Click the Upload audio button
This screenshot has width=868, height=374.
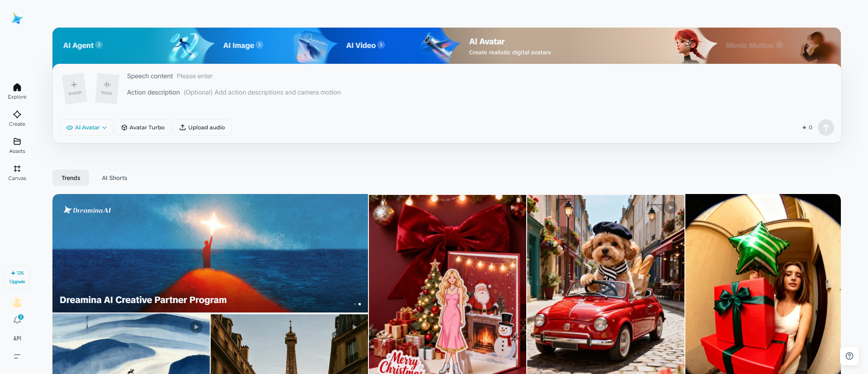(x=202, y=128)
